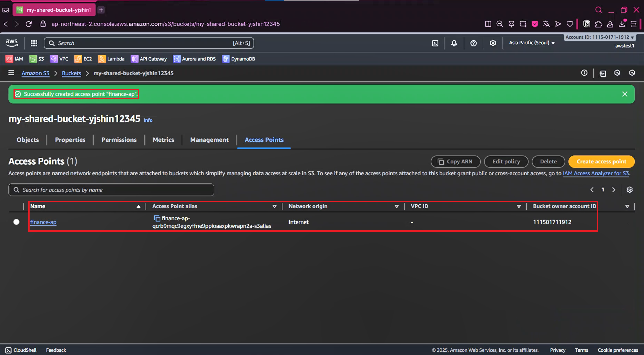
Task: Switch to the Objects tab
Action: (28, 140)
